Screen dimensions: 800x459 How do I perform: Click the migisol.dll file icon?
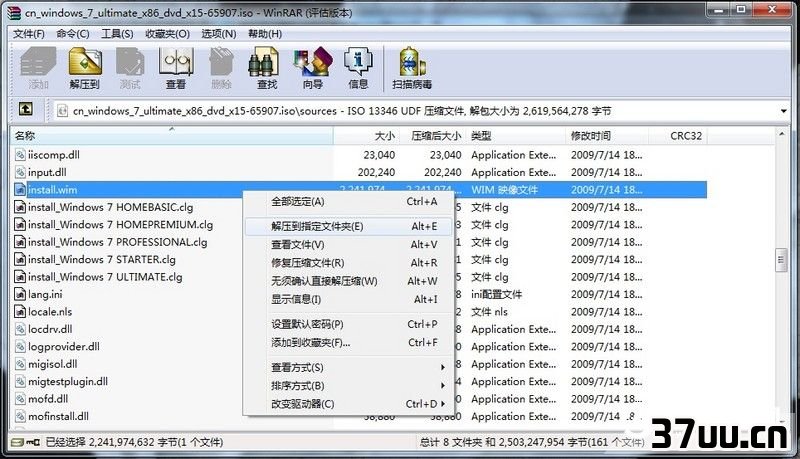pos(20,364)
